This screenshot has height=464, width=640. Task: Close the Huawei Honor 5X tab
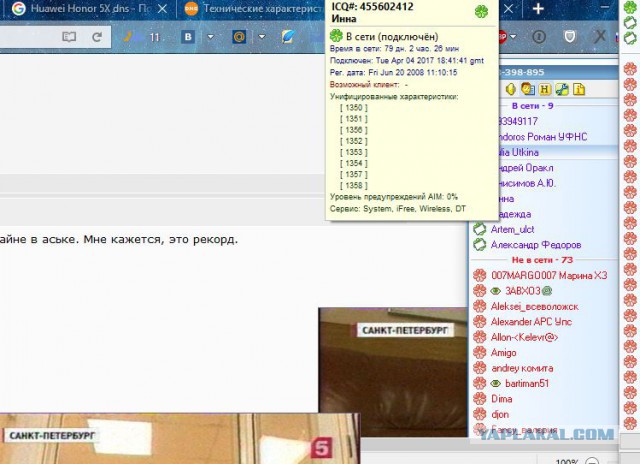coord(162,9)
